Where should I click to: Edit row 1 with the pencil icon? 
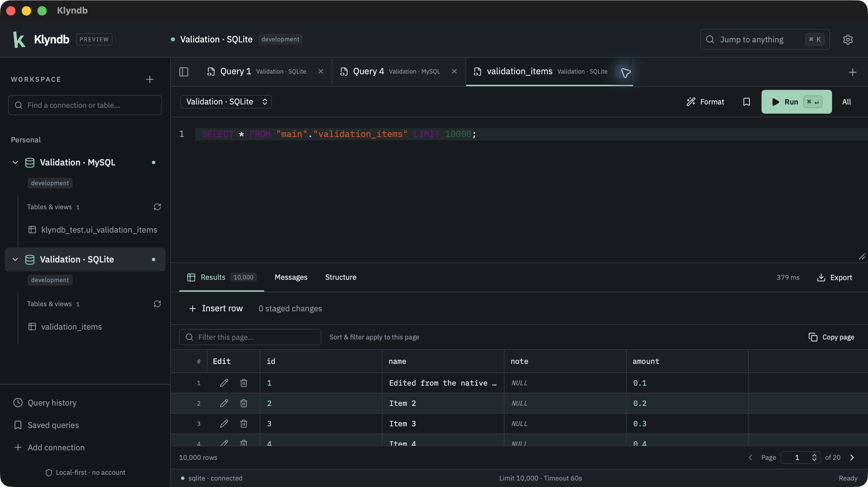click(224, 383)
